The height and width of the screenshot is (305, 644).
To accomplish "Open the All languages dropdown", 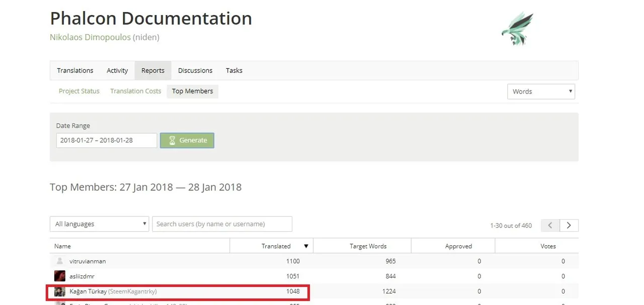I will tap(99, 224).
